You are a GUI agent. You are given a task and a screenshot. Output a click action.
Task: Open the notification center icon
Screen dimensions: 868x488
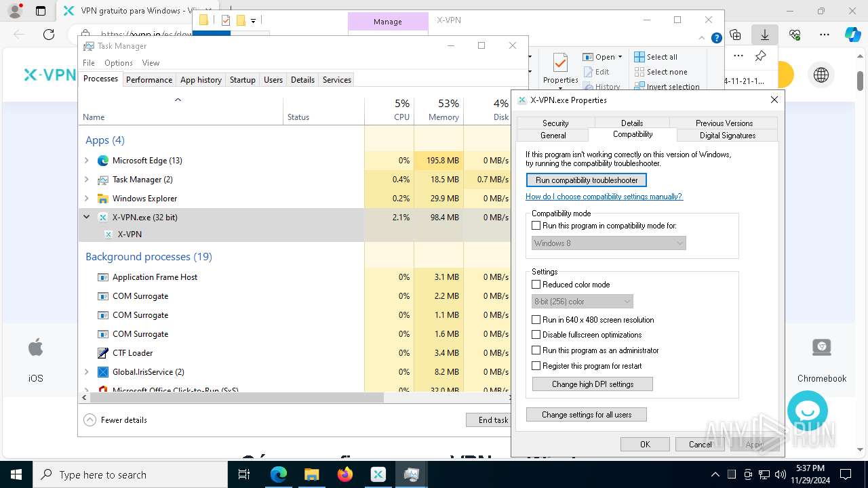(846, 474)
